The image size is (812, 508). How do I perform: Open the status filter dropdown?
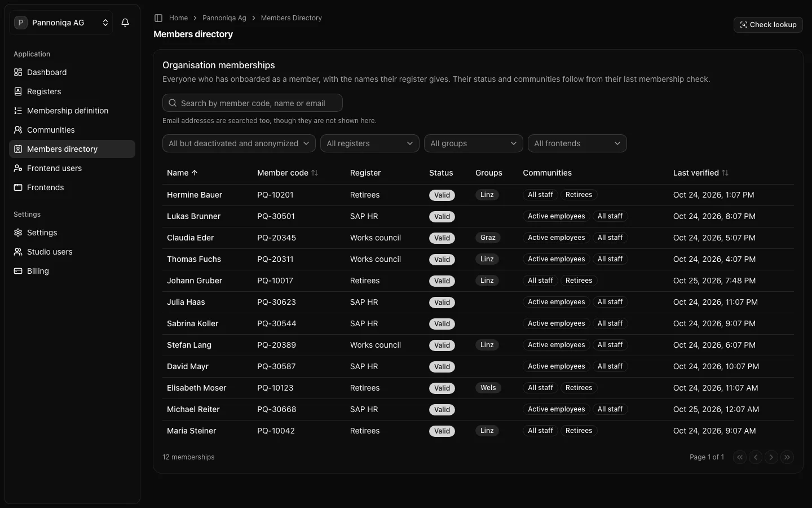(239, 143)
